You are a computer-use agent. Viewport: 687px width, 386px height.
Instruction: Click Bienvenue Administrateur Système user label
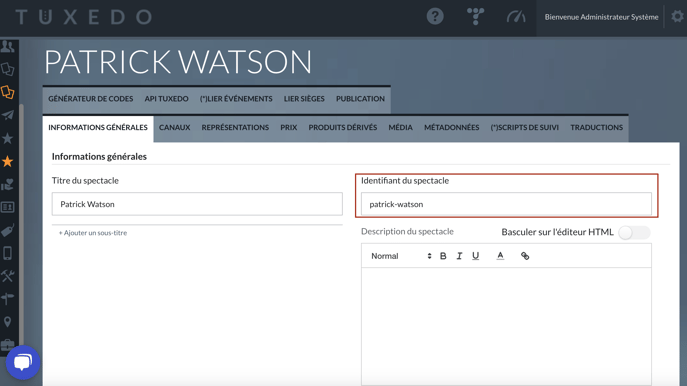601,17
